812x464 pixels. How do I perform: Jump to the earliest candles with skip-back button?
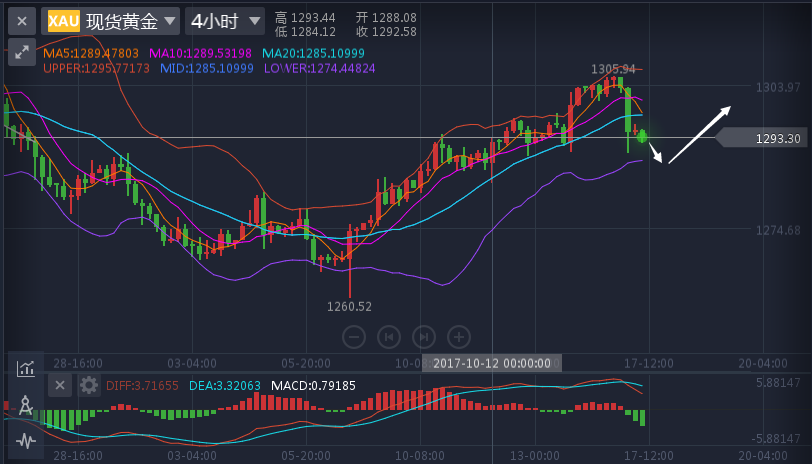tap(388, 336)
